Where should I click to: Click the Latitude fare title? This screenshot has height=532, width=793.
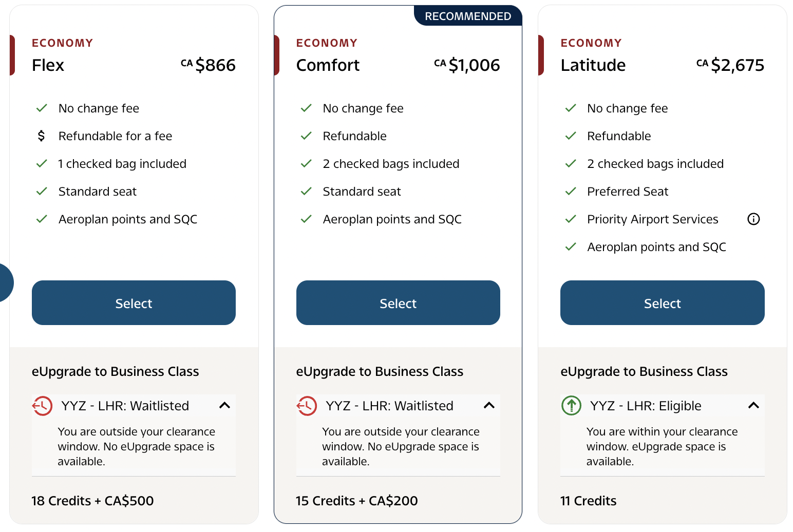tap(593, 65)
